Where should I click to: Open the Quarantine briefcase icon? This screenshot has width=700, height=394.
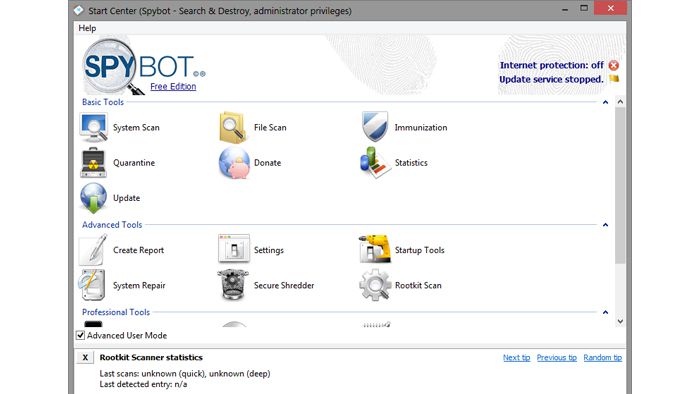pos(93,162)
